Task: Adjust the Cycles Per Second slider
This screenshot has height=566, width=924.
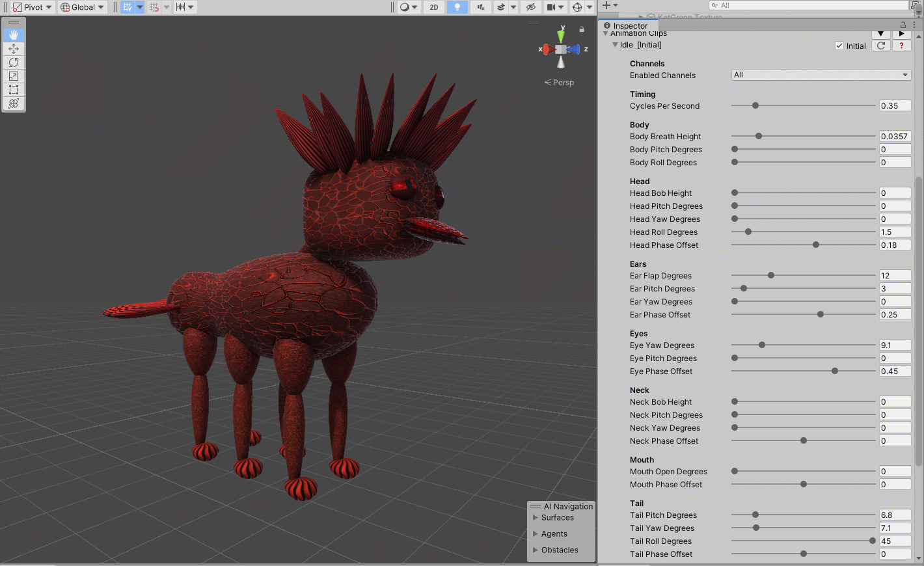Action: coord(804,105)
